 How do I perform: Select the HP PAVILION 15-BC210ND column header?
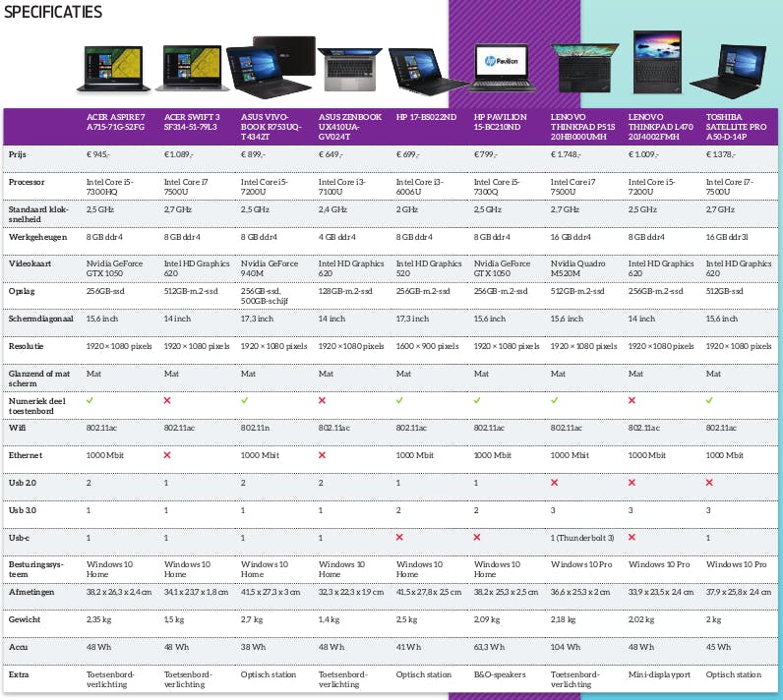pos(500,122)
